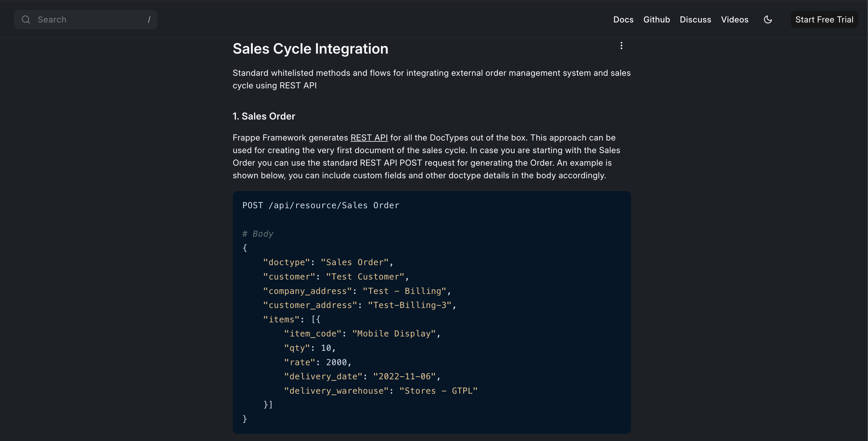
Task: Click the "customer_address" code line
Action: tap(359, 305)
